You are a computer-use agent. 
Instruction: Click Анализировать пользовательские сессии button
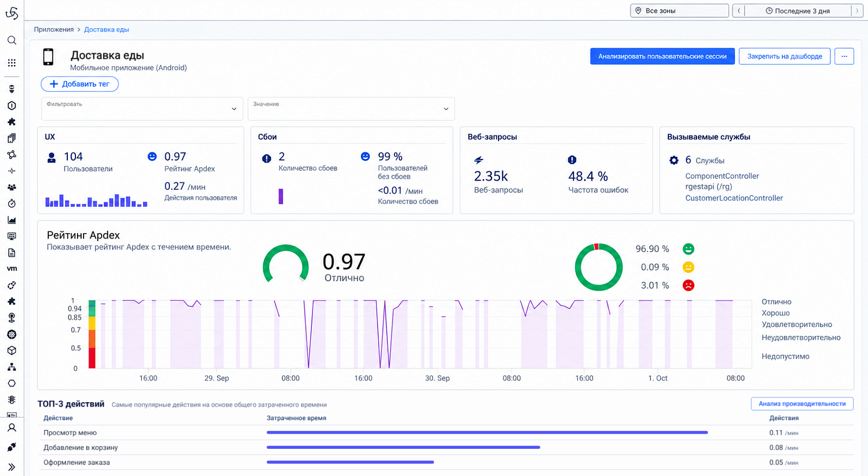[x=662, y=56]
